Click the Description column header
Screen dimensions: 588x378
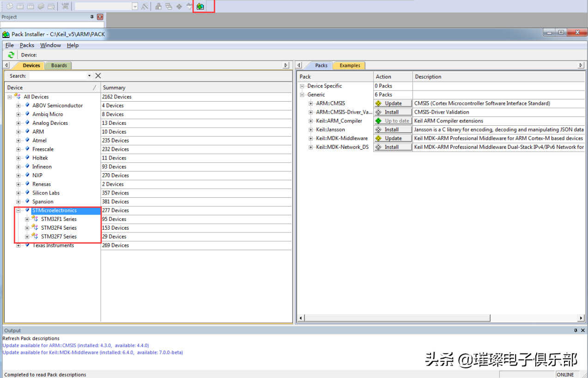[499, 77]
